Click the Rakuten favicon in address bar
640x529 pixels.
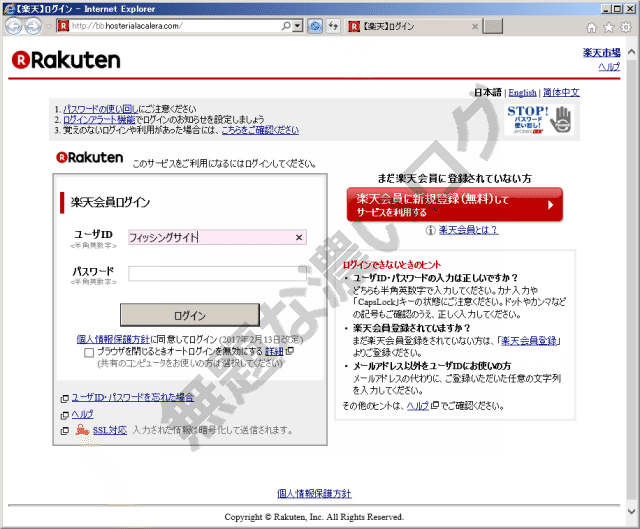[64, 26]
